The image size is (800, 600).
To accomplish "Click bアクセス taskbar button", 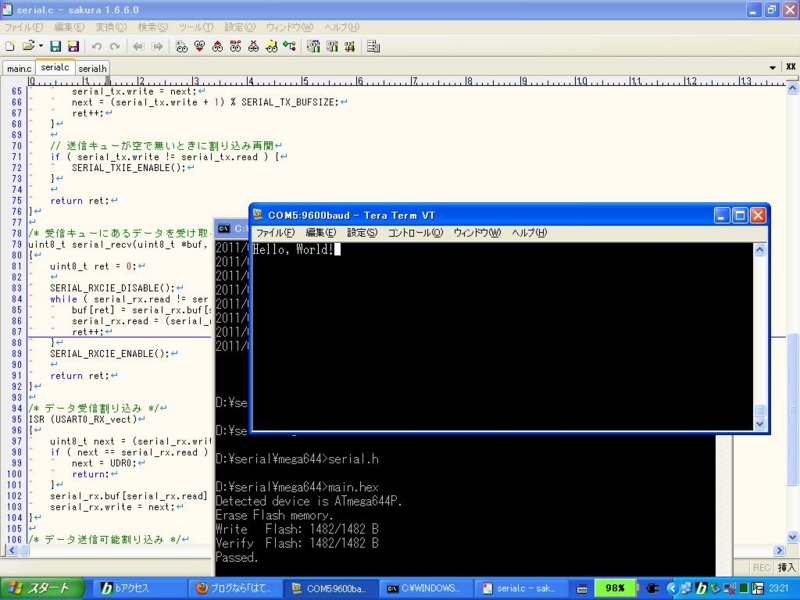I will [x=138, y=588].
